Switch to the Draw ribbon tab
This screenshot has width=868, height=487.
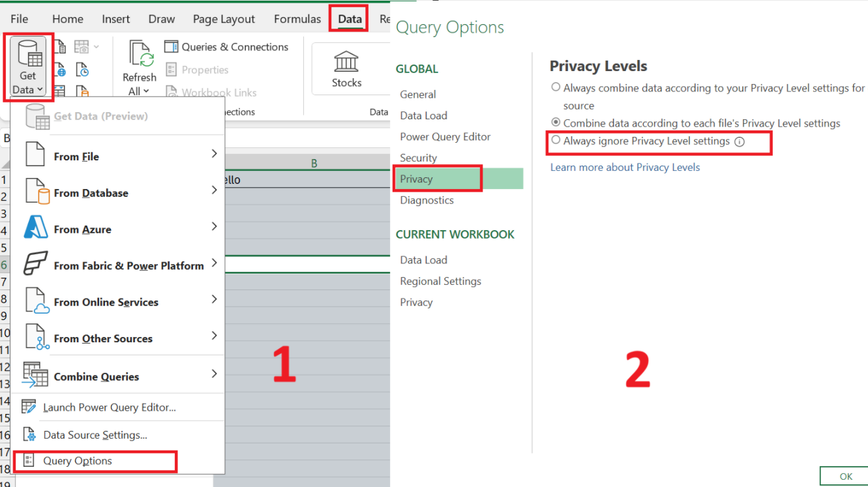[x=162, y=19]
